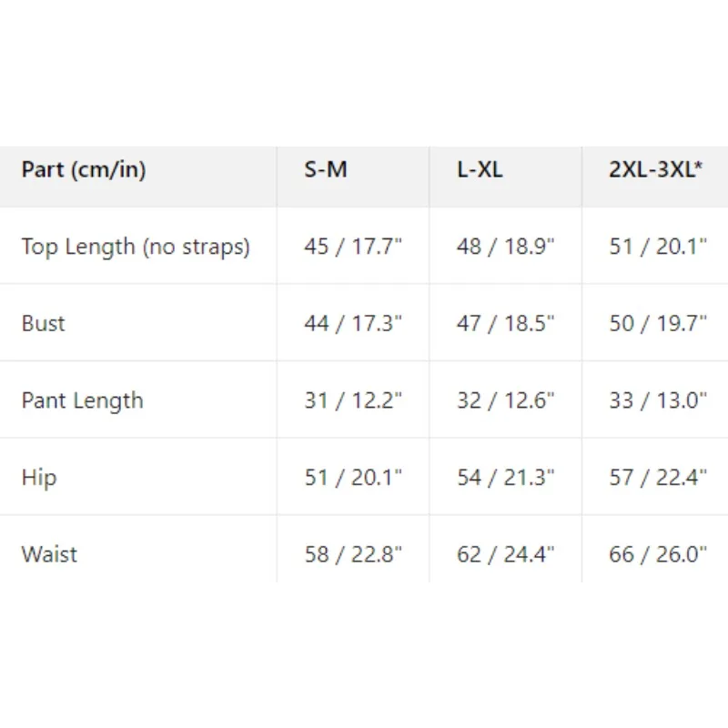This screenshot has width=728, height=728.
Task: Click the Waist row label
Action: (x=49, y=554)
